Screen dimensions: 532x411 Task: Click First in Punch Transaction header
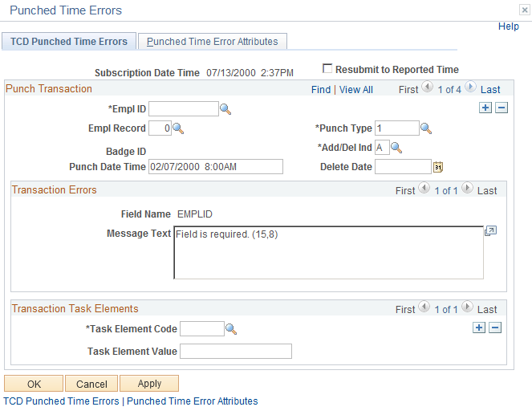coord(408,90)
